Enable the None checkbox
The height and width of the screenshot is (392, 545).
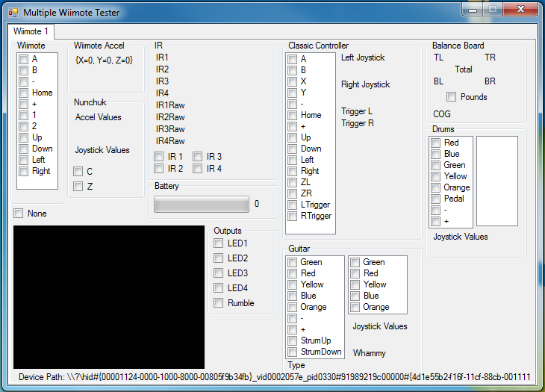coord(18,214)
